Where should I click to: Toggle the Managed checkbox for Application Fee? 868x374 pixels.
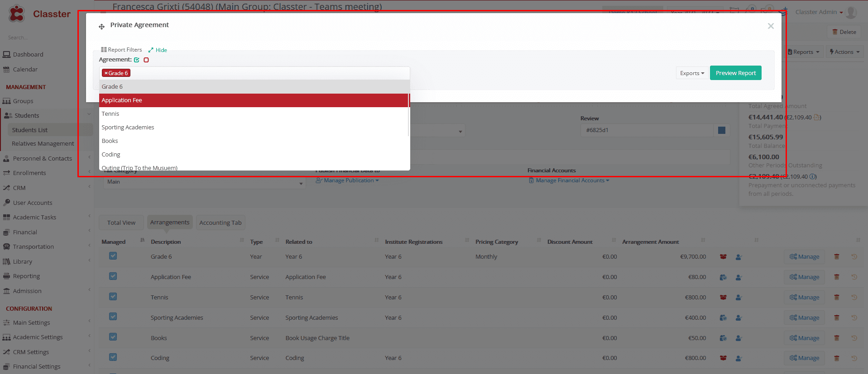tap(113, 276)
